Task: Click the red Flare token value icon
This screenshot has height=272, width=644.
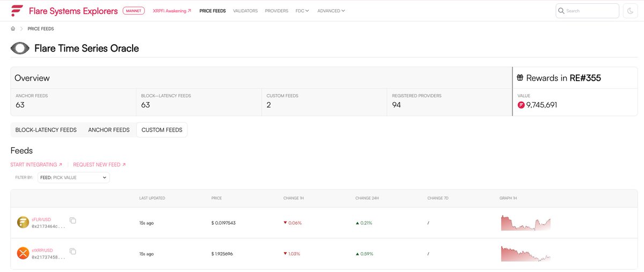Action: click(521, 105)
